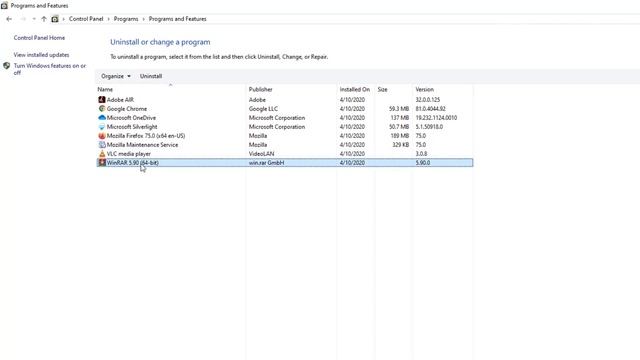This screenshot has width=640, height=360.
Task: Click 50.7 MB size cell
Action: tap(399, 127)
